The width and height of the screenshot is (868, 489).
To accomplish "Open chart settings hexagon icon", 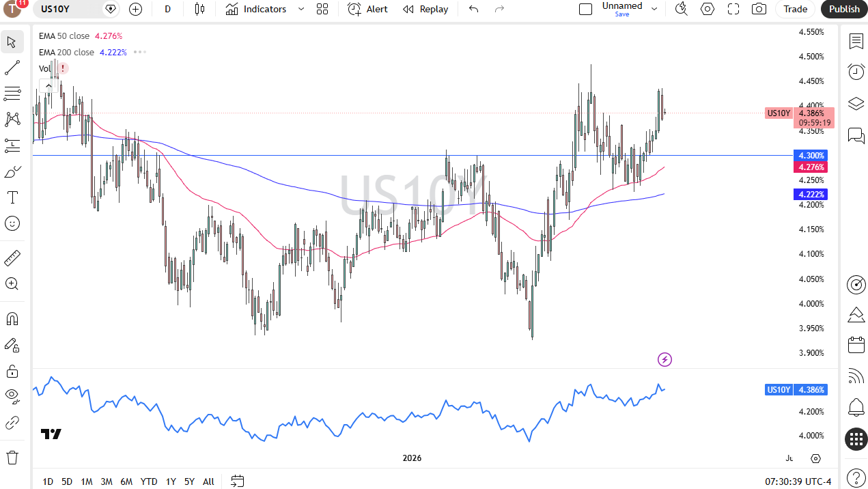I will coord(708,9).
